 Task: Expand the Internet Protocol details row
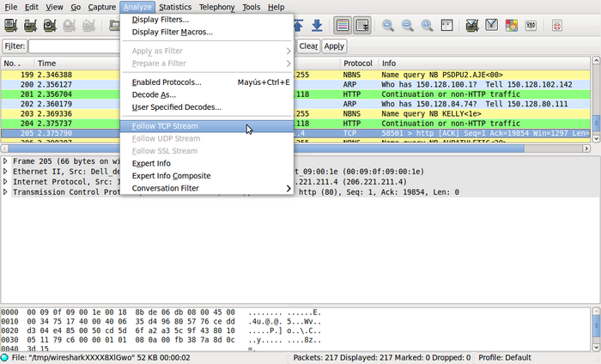(6, 181)
